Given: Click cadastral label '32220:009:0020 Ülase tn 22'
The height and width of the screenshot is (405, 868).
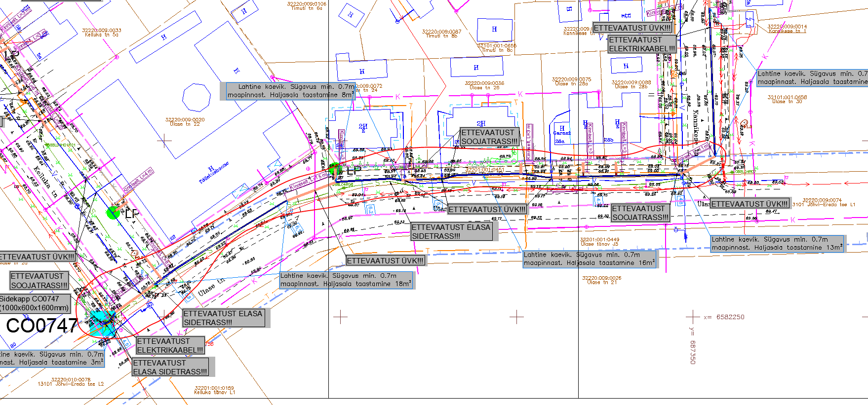Looking at the screenshot, I should click(x=185, y=122).
